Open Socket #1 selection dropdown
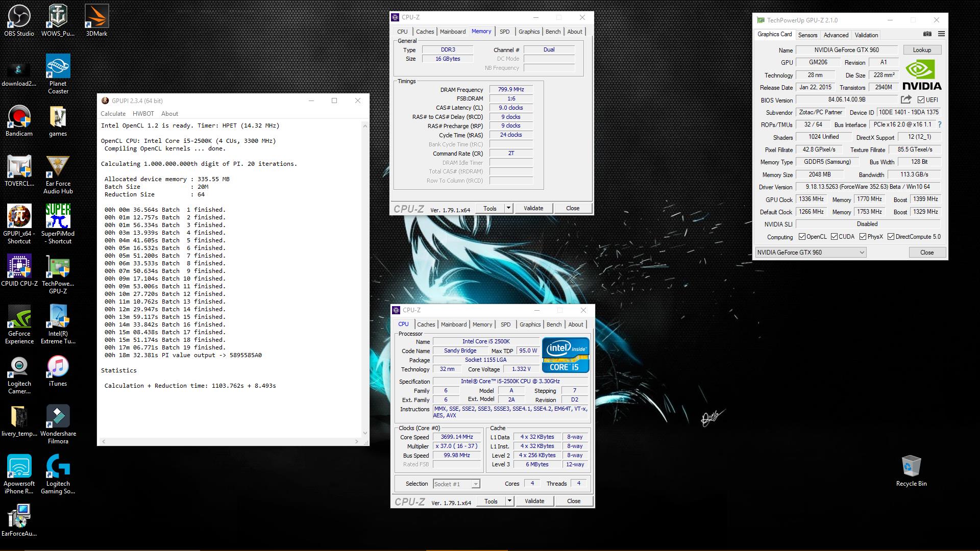The image size is (980, 551). 456,484
